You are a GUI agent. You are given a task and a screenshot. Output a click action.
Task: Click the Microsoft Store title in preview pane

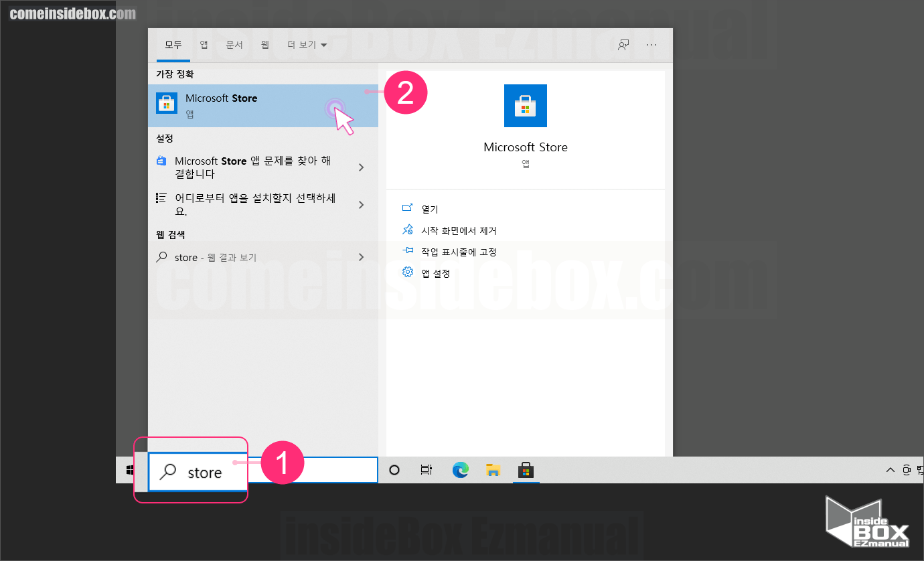point(526,147)
